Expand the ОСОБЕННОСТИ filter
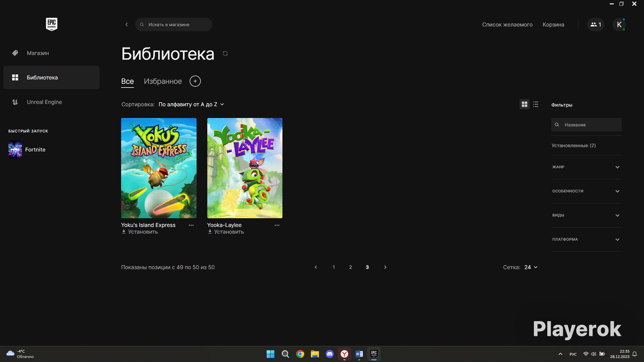644x362 pixels. tap(586, 191)
